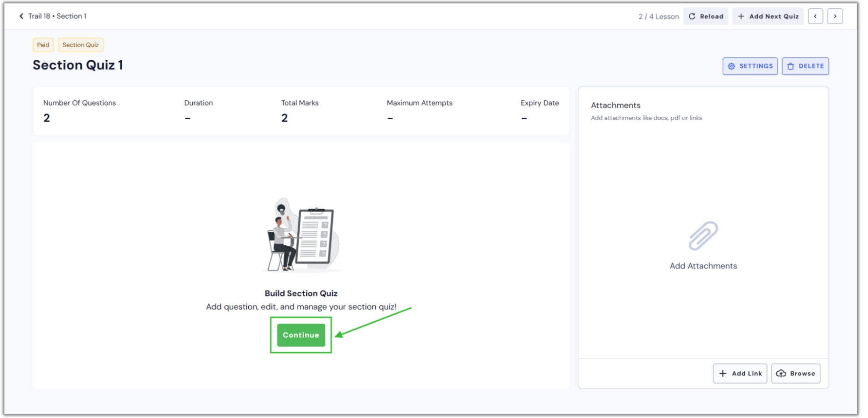
Task: Open quiz Settings
Action: 749,66
